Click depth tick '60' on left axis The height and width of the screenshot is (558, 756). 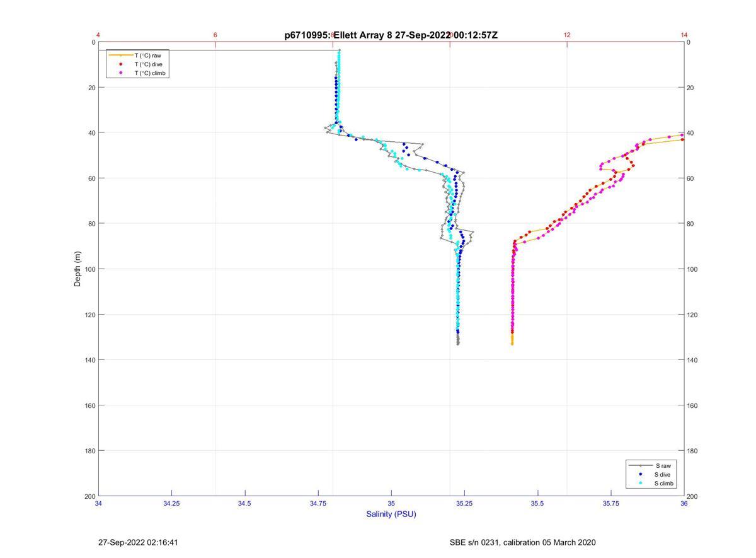point(92,178)
